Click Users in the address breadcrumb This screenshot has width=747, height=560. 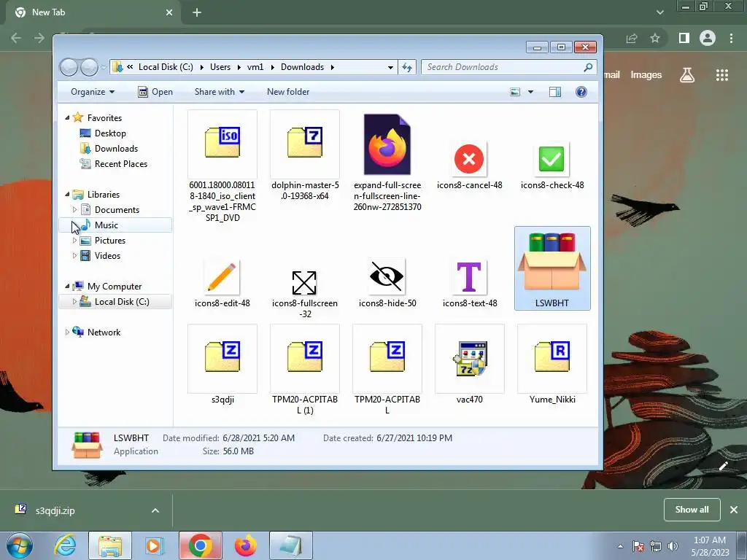pos(220,67)
